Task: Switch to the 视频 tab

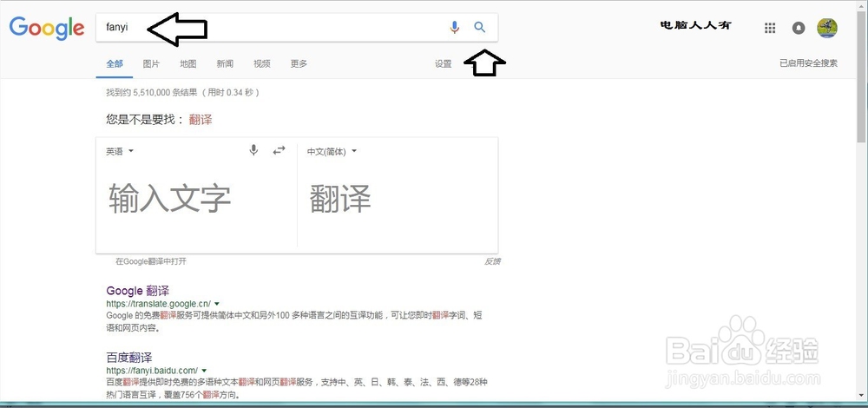Action: 262,63
